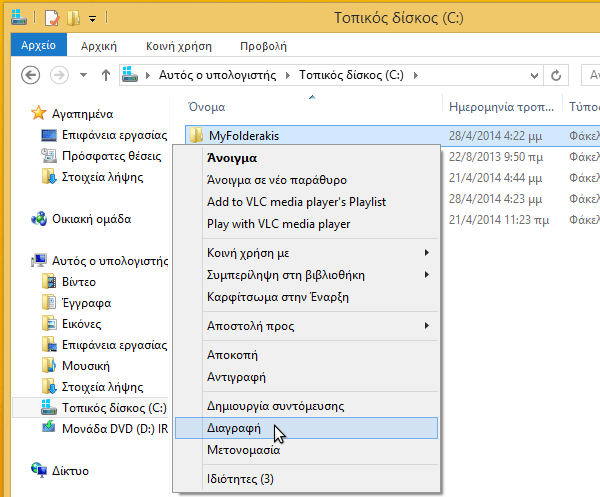
Task: Click the New folder icon in title bar
Action: (x=73, y=17)
